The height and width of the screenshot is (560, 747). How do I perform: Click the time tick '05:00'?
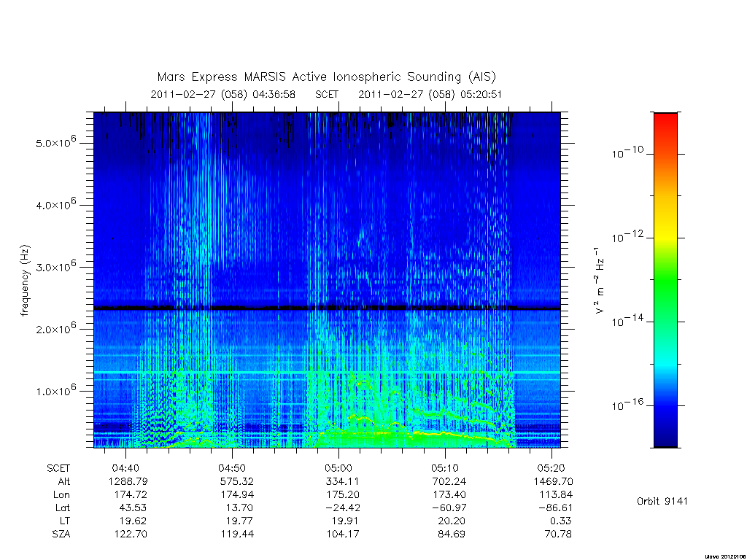[x=338, y=468]
